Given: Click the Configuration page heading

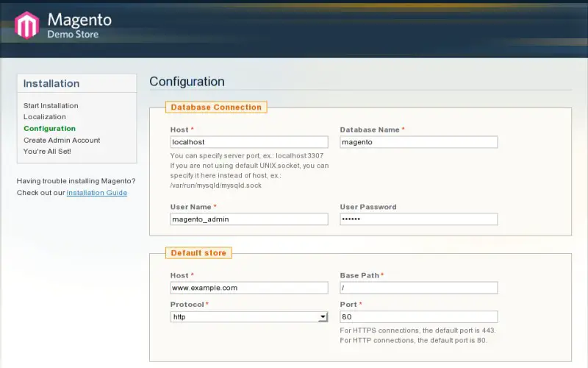Looking at the screenshot, I should point(187,82).
